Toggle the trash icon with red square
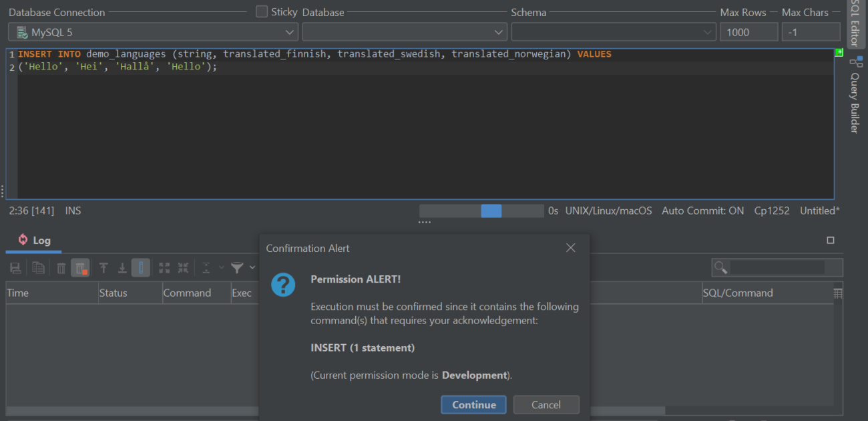Screen dimensions: 868x421 [80, 268]
